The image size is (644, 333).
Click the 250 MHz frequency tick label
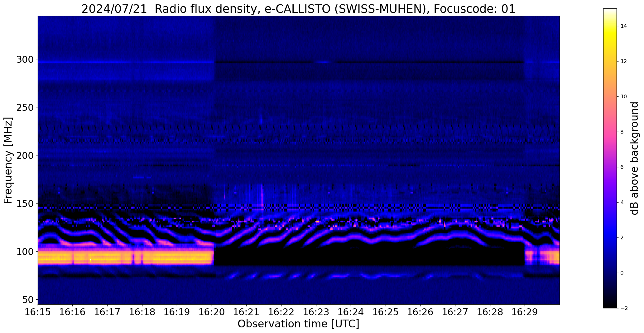pyautogui.click(x=25, y=107)
